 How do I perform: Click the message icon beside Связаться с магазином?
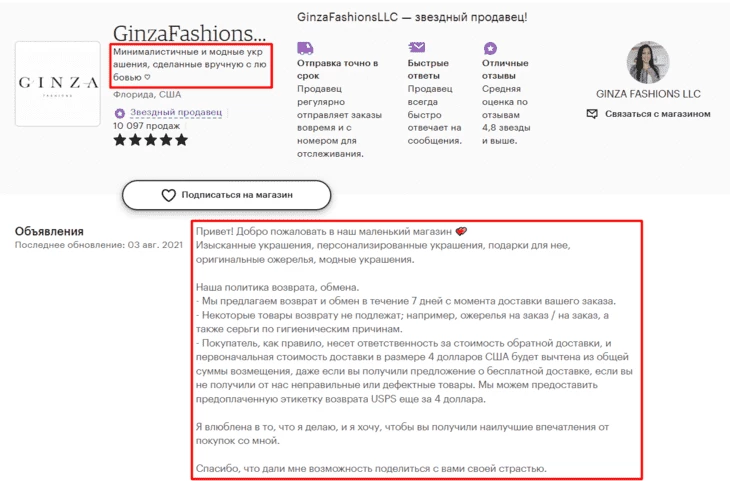click(x=592, y=114)
